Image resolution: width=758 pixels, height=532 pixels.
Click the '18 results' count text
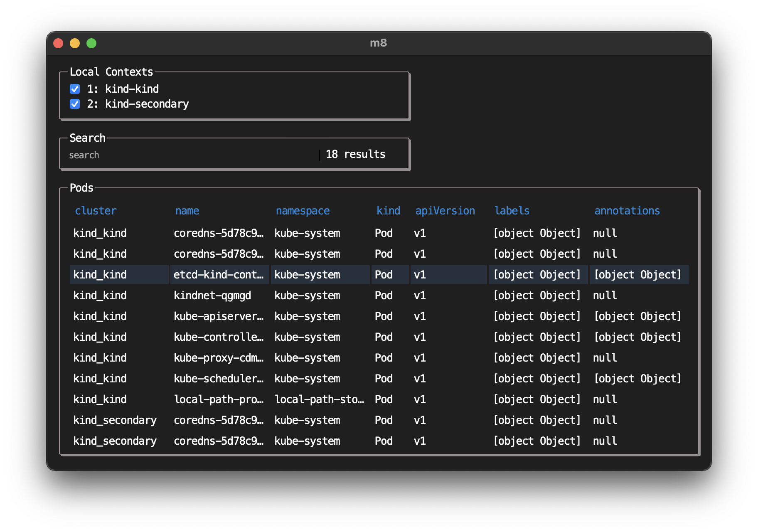[355, 154]
